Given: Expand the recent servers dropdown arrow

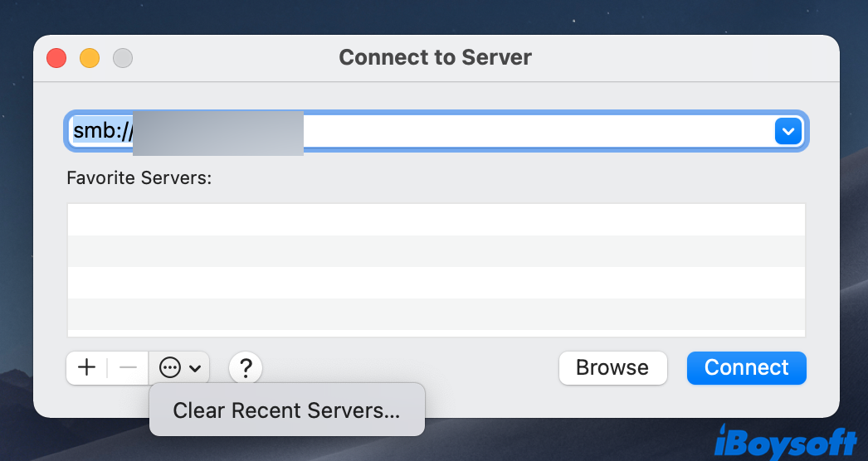Looking at the screenshot, I should tap(787, 131).
